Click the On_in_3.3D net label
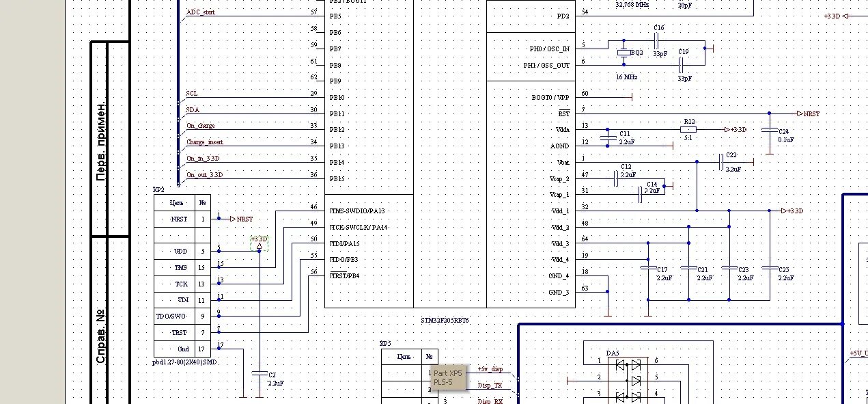868x404 pixels. tap(203, 159)
